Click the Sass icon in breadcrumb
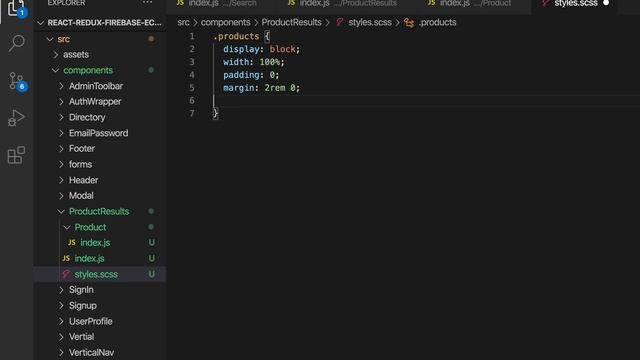This screenshot has height=360, width=640. [340, 22]
